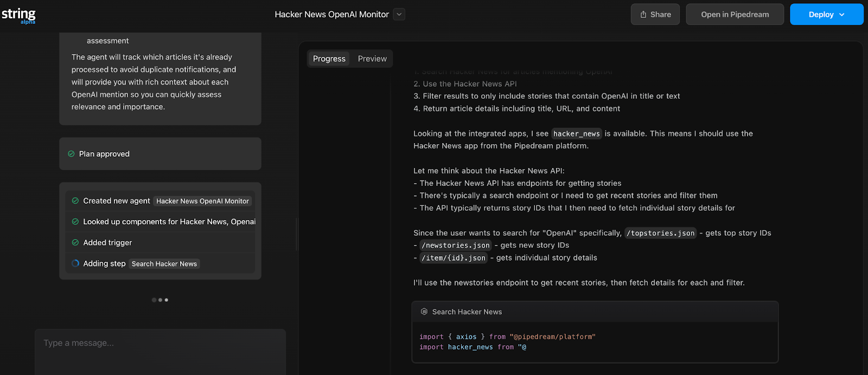Open the project name dropdown chevron
The height and width of the screenshot is (375, 868).
(399, 15)
